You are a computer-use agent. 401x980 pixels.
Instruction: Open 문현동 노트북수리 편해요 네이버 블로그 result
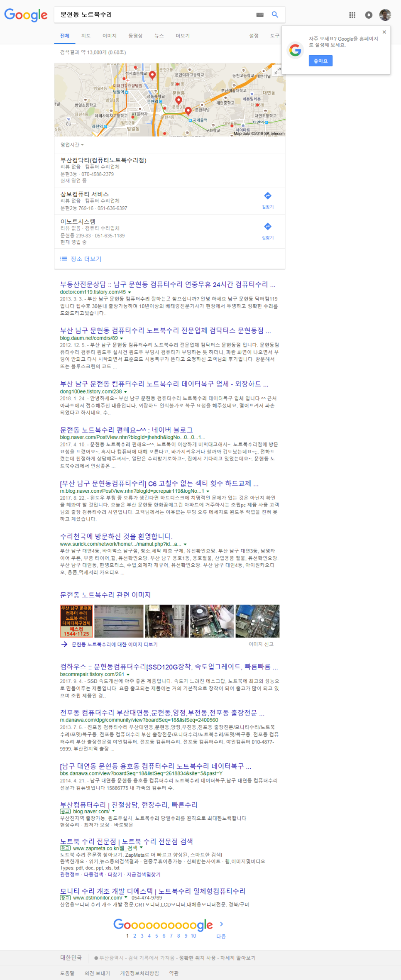[x=126, y=430]
